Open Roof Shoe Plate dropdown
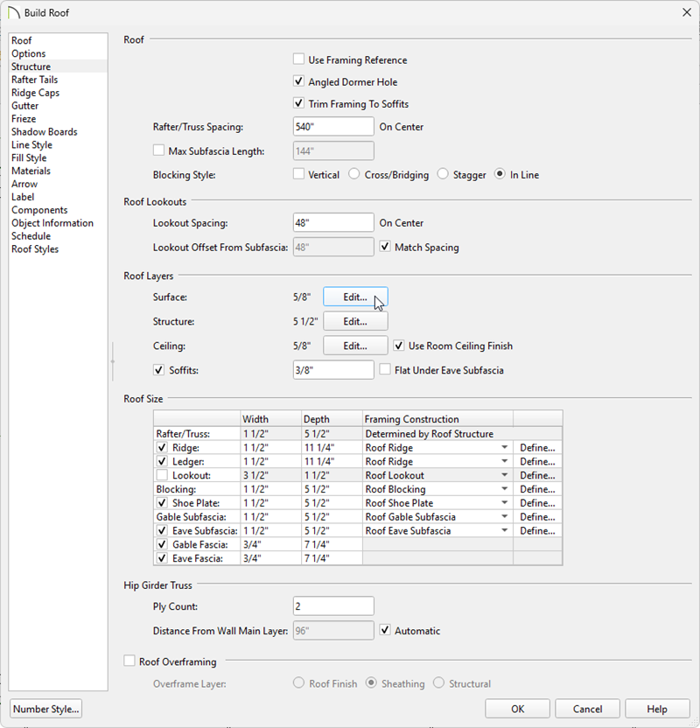This screenshot has height=728, width=700. pos(504,503)
